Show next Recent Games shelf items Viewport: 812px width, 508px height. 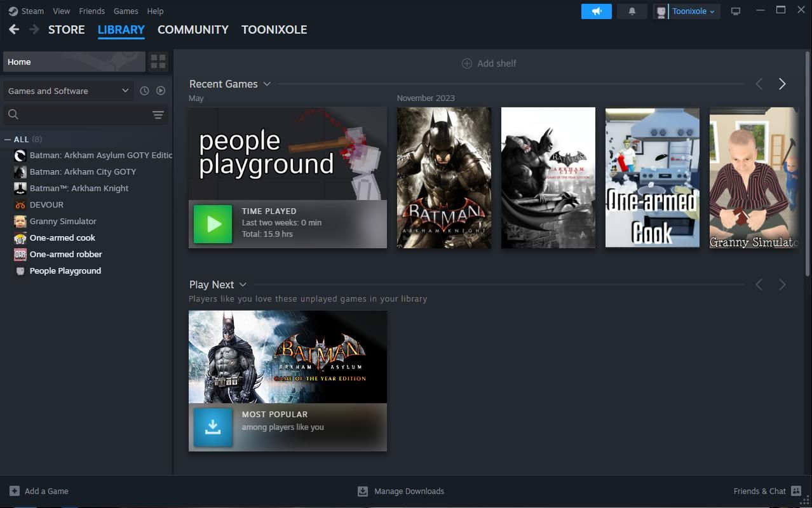pos(782,84)
